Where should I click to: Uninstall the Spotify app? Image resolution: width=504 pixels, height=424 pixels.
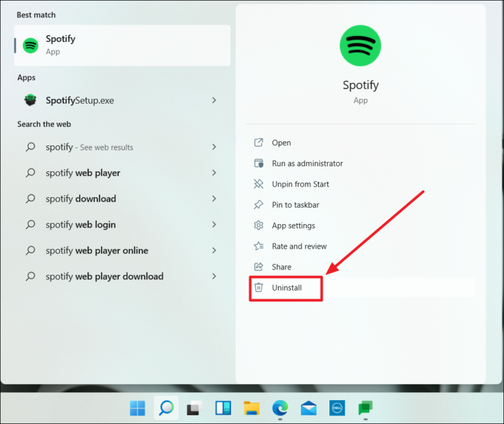click(x=362, y=287)
